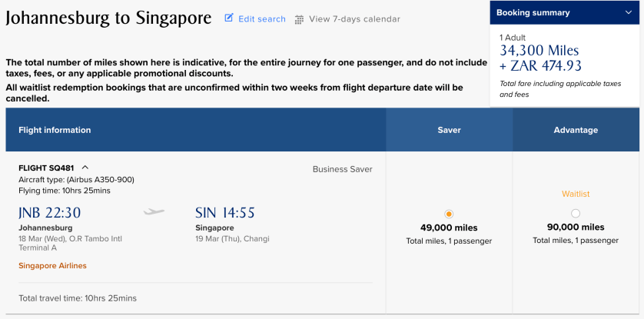Open the Edit search link text

pos(261,19)
